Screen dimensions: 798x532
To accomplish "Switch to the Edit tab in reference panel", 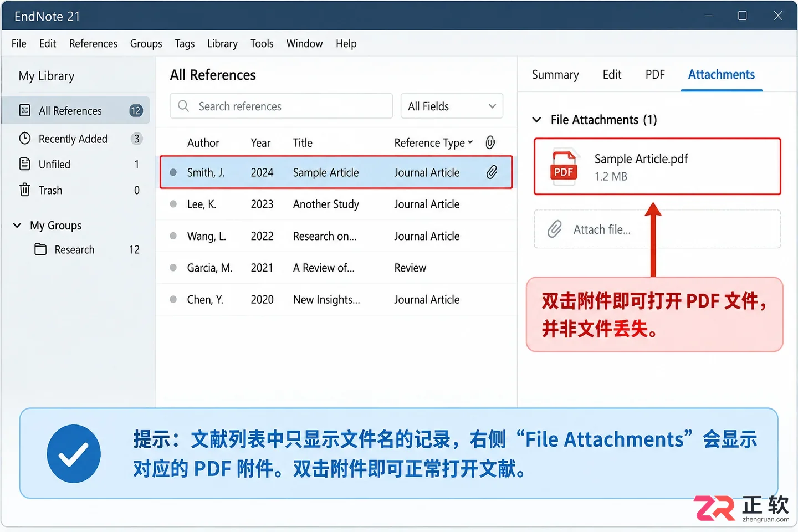I will (612, 75).
